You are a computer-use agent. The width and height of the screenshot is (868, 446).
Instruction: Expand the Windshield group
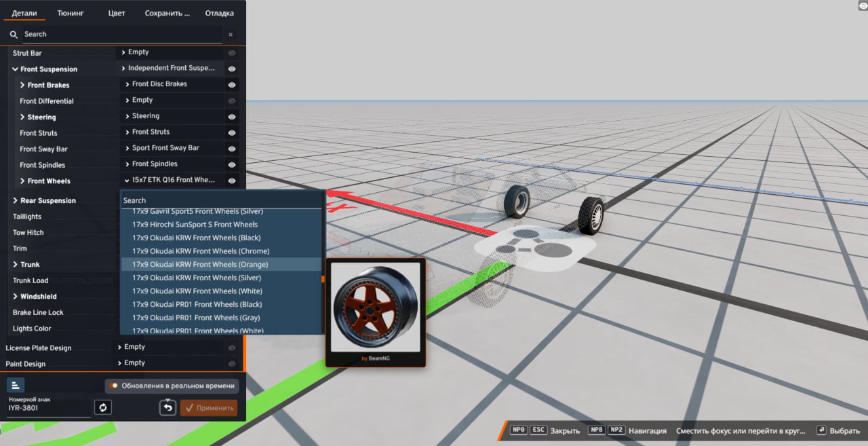(15, 296)
